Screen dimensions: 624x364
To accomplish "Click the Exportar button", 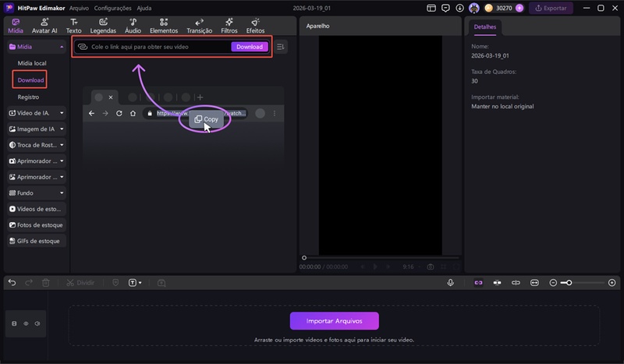I will point(551,8).
